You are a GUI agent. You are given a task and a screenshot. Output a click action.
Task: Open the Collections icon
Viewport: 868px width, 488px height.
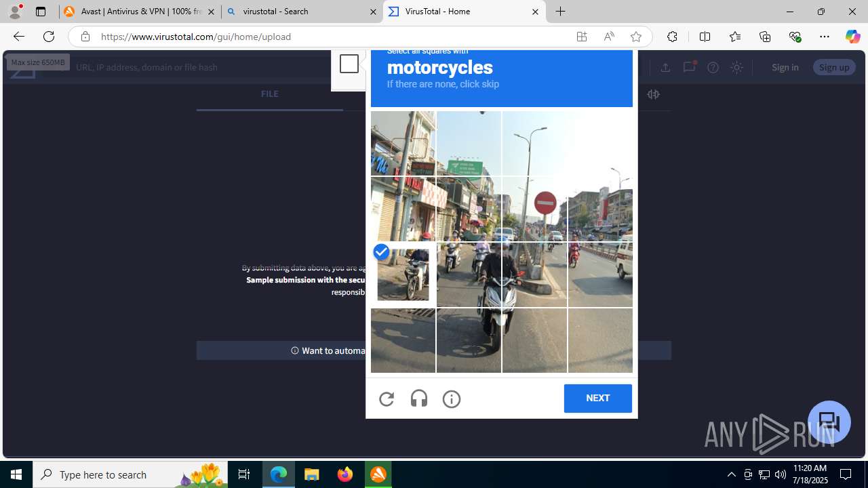point(765,37)
